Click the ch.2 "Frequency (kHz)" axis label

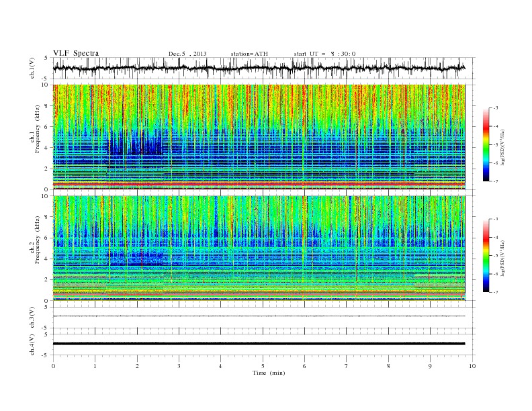37,239
